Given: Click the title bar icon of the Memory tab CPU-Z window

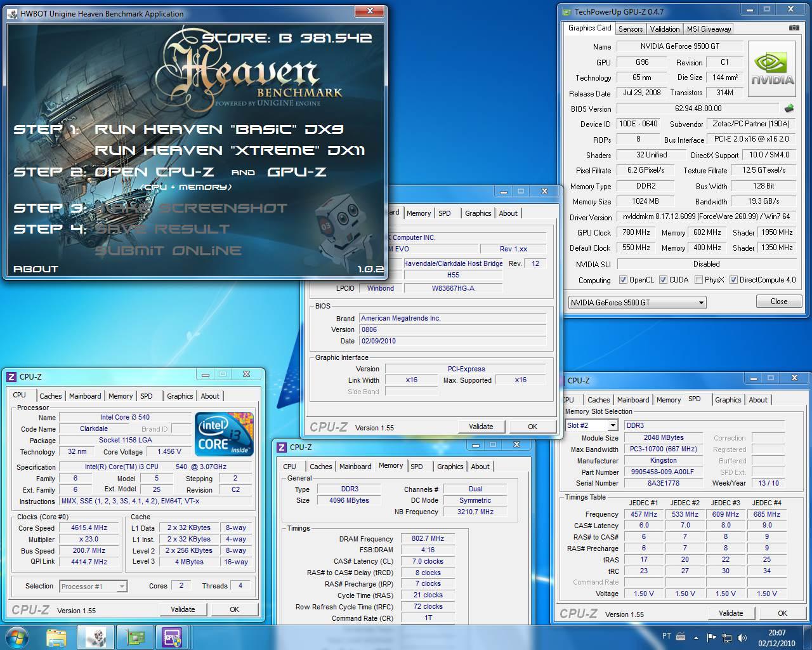Looking at the screenshot, I should (282, 447).
